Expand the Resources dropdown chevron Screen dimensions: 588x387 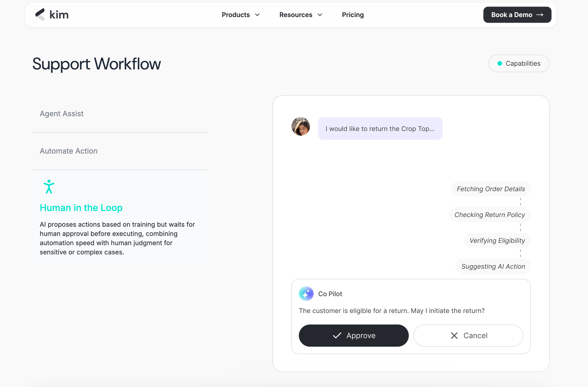(320, 15)
